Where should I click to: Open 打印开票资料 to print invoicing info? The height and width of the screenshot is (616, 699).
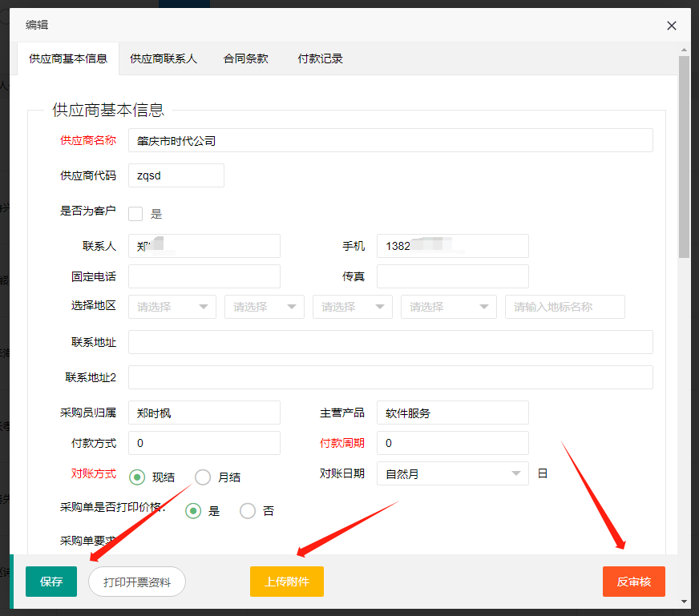click(x=136, y=582)
